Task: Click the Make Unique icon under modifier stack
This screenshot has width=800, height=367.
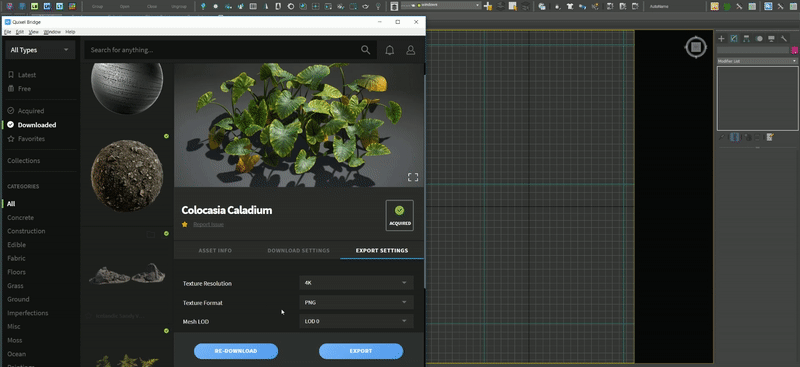Action: click(x=748, y=137)
